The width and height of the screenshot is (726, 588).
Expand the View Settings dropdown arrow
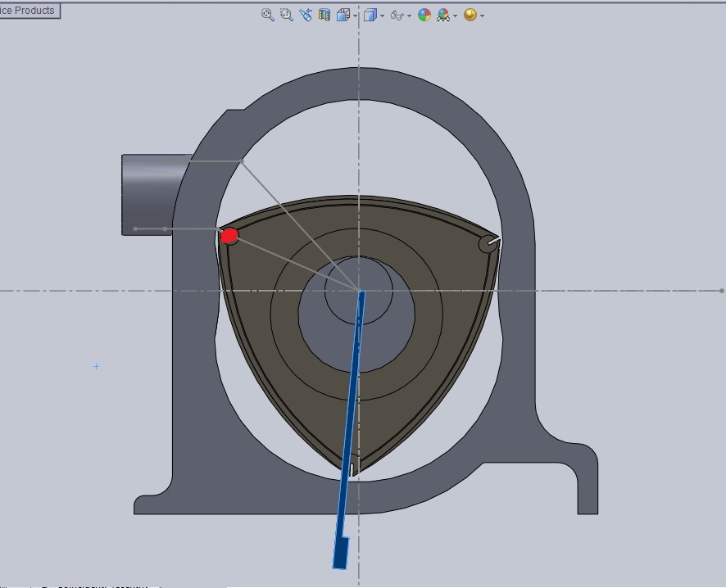[x=483, y=16]
